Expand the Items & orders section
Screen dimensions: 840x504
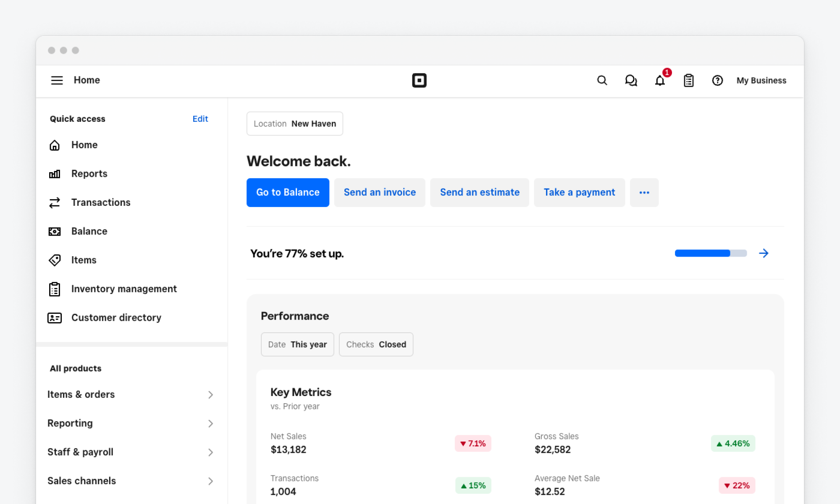click(x=131, y=394)
